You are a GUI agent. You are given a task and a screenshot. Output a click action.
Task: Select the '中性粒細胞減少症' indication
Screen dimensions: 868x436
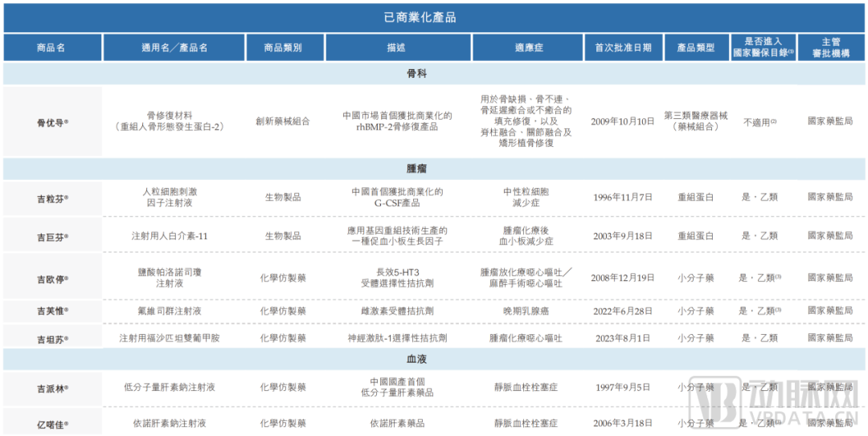[526, 197]
